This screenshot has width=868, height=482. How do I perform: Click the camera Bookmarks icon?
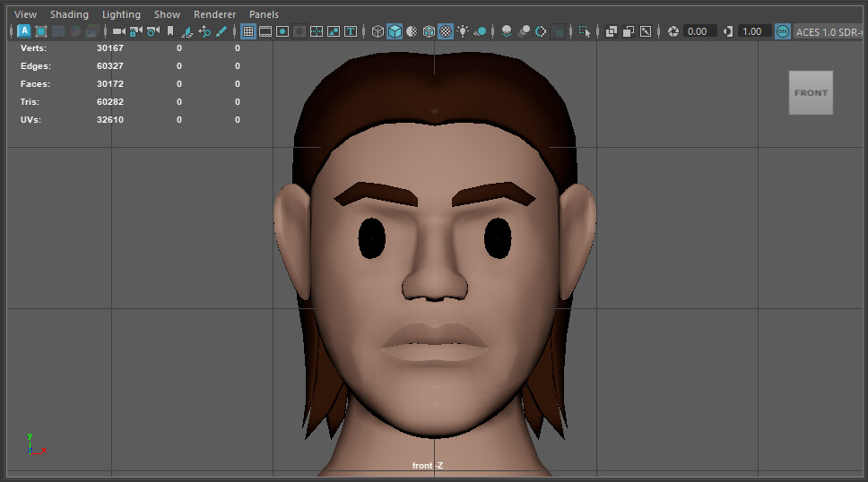[x=170, y=31]
